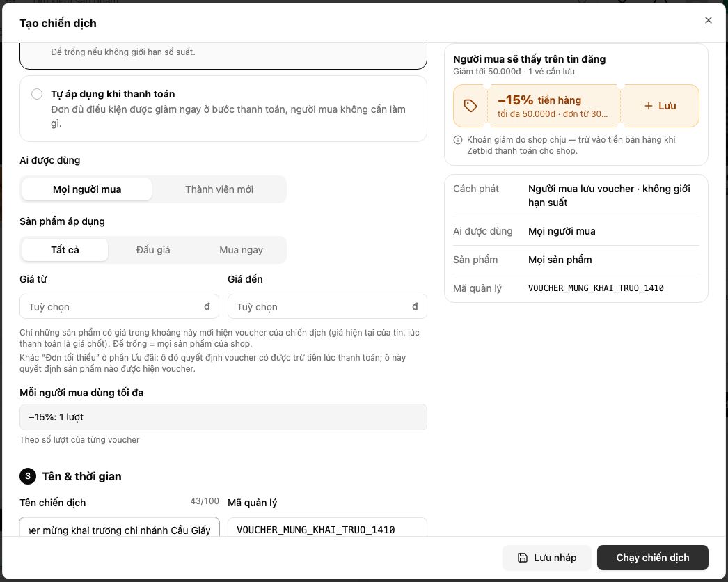Image resolution: width=728 pixels, height=582 pixels.
Task: Close the Tạo chiến dịch dialog
Action: (x=708, y=20)
